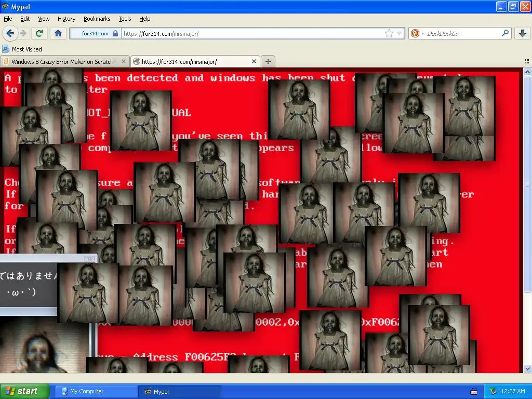Open the View menu
Viewport: 532px width, 399px height.
click(x=44, y=19)
